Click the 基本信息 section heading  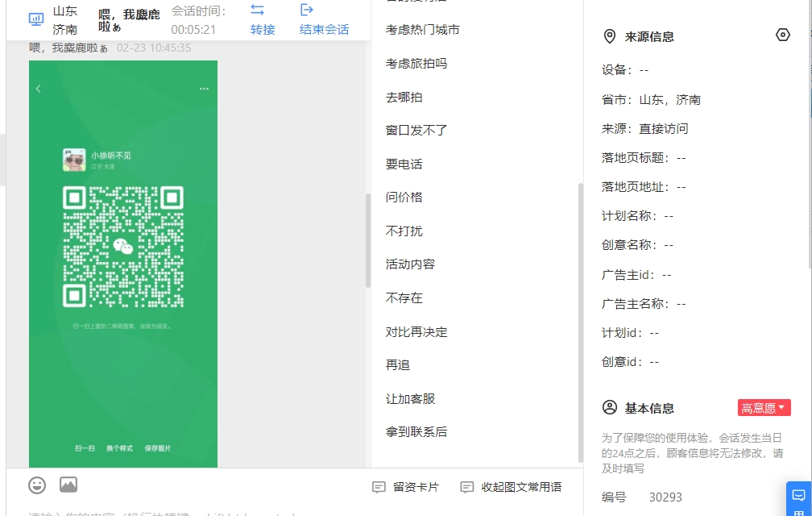tap(649, 408)
